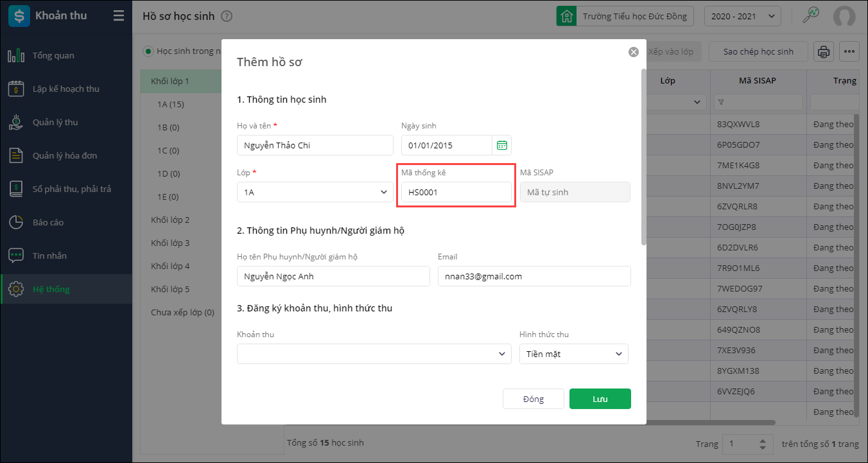Open the three-dot more options menu

pos(849,52)
